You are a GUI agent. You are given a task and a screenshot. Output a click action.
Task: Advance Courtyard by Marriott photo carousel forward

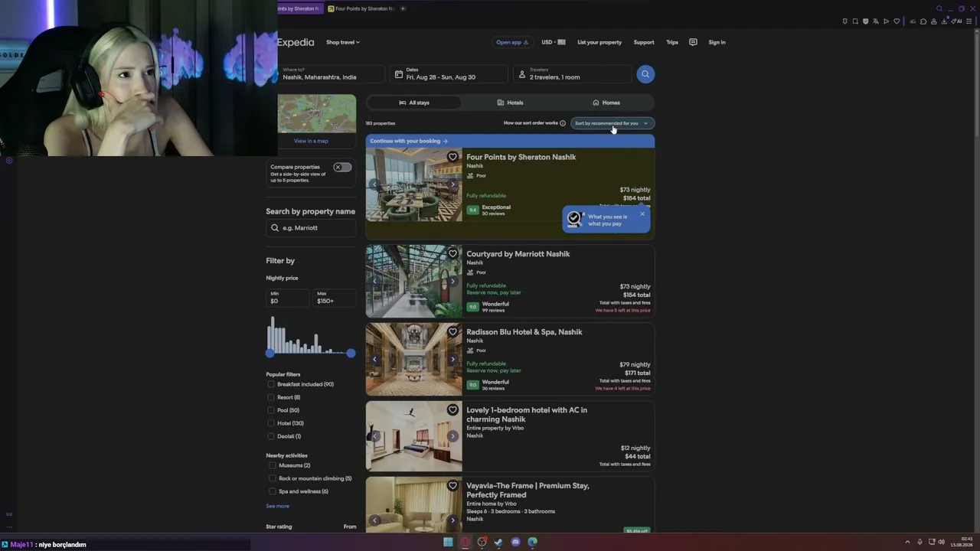[x=452, y=281]
